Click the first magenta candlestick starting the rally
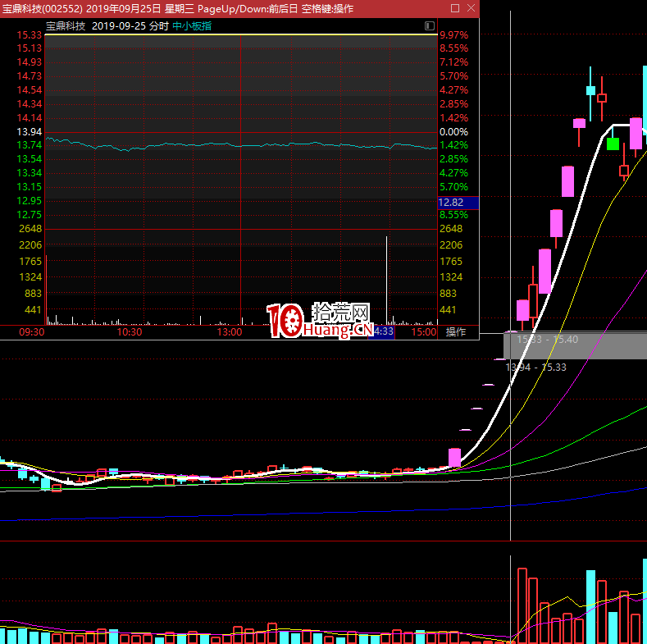 point(454,458)
